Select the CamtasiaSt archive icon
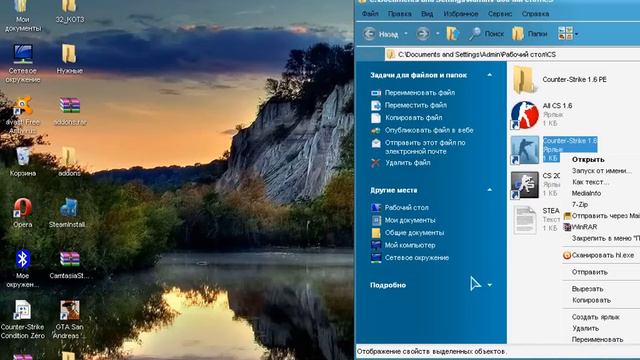The image size is (640, 360). click(69, 264)
